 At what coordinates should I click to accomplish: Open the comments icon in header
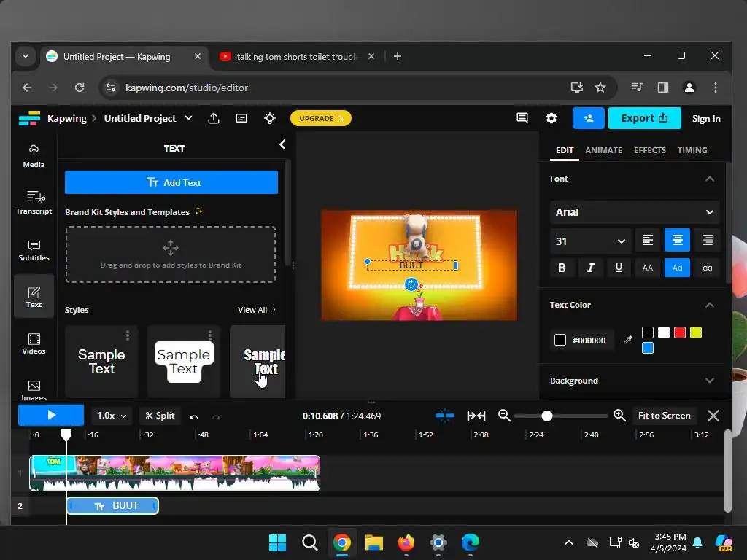pyautogui.click(x=522, y=118)
